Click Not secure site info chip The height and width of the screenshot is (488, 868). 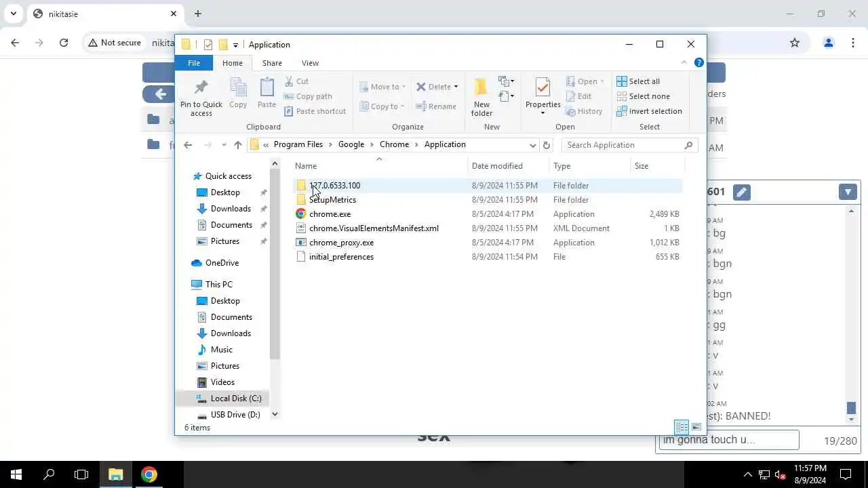click(115, 43)
